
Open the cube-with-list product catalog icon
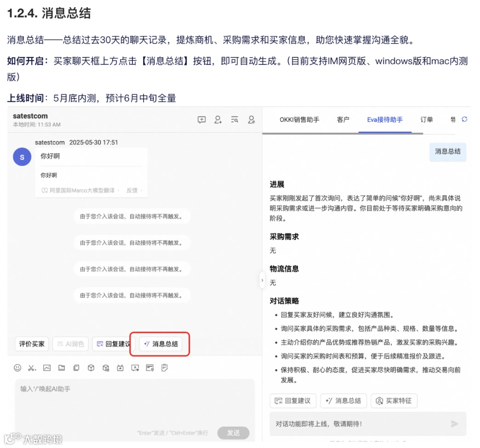pos(106,368)
